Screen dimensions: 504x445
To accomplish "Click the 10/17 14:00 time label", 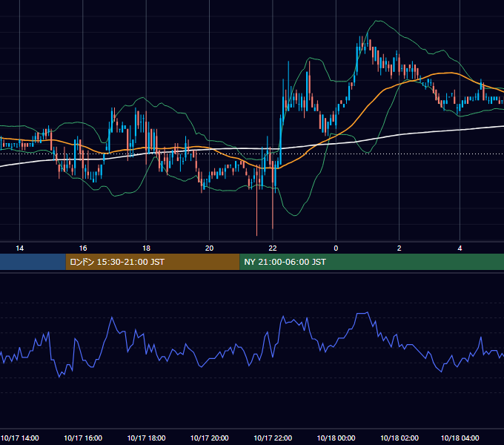I will (x=19, y=438).
